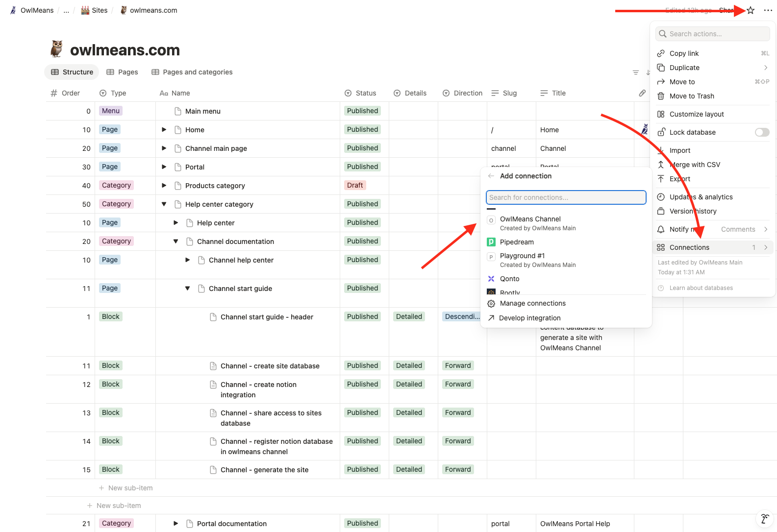Toggle the Lock database switch
The width and height of the screenshot is (777, 532).
click(x=762, y=132)
